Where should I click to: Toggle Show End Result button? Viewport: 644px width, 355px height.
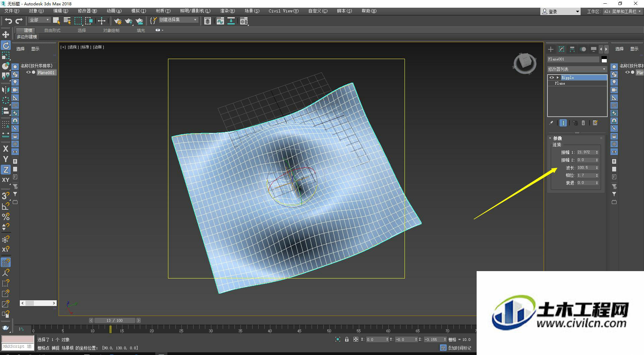563,123
